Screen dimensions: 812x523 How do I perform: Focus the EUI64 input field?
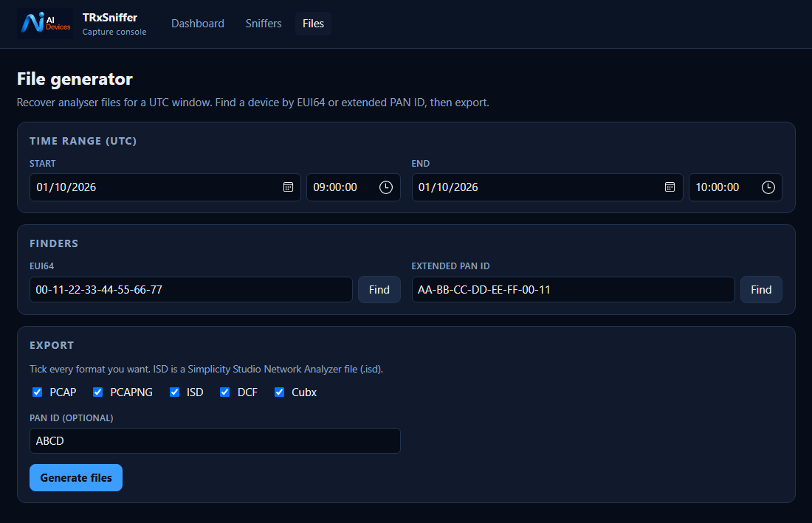191,290
